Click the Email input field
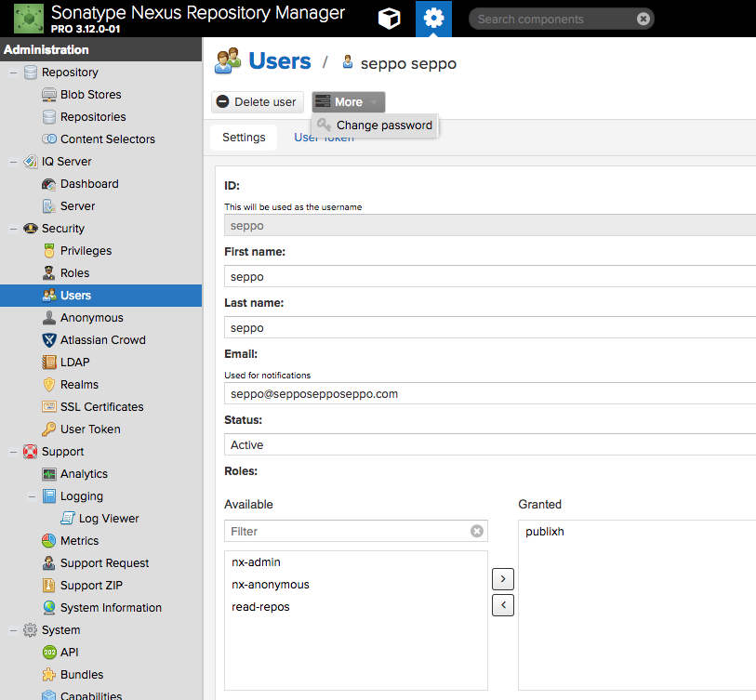The image size is (756, 700). click(x=490, y=394)
